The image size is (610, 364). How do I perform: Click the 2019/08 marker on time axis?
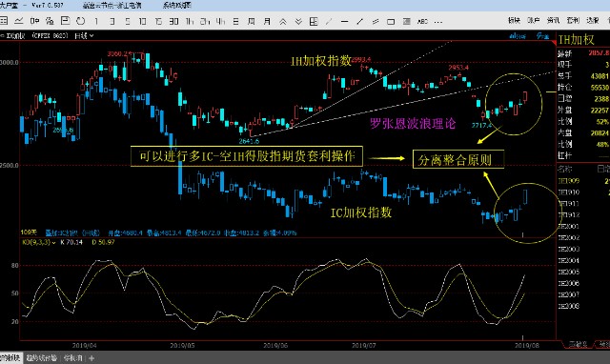pyautogui.click(x=527, y=345)
